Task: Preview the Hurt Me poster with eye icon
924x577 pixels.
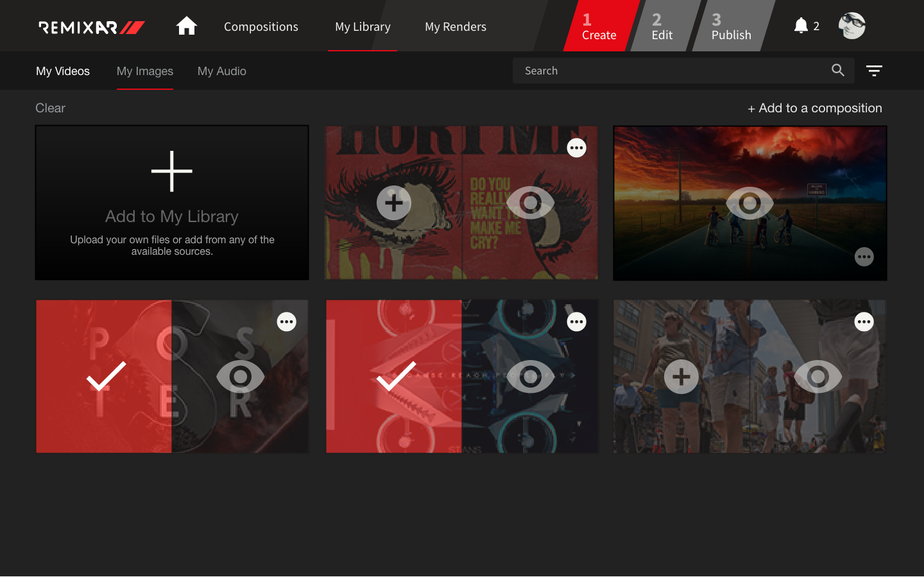Action: [531, 203]
